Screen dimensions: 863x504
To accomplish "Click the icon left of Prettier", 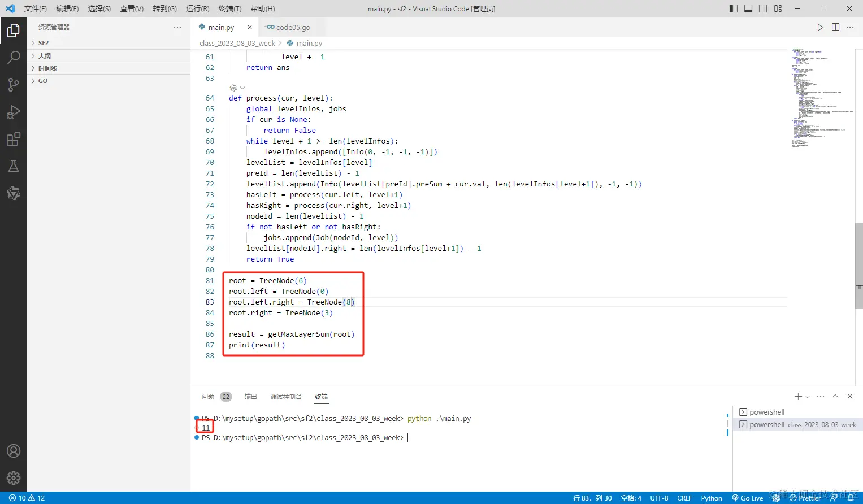I will [776, 498].
